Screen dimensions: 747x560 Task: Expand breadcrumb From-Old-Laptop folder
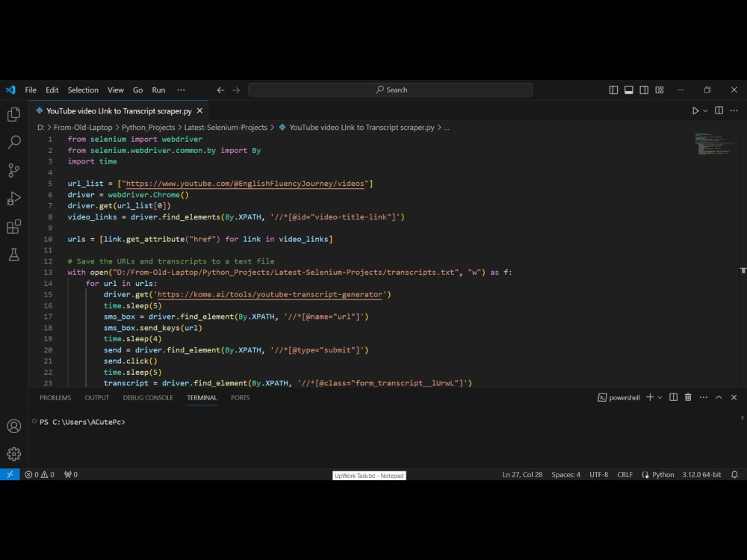[x=83, y=127]
